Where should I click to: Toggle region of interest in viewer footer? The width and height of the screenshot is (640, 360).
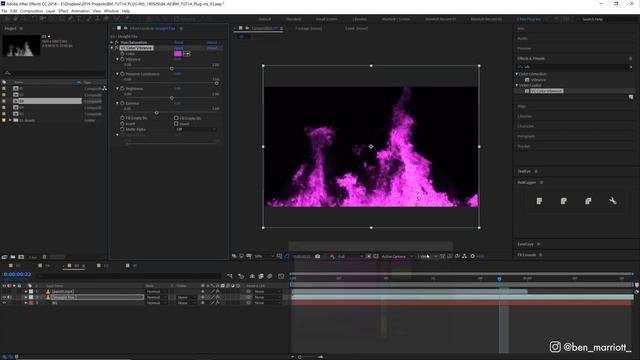click(368, 256)
